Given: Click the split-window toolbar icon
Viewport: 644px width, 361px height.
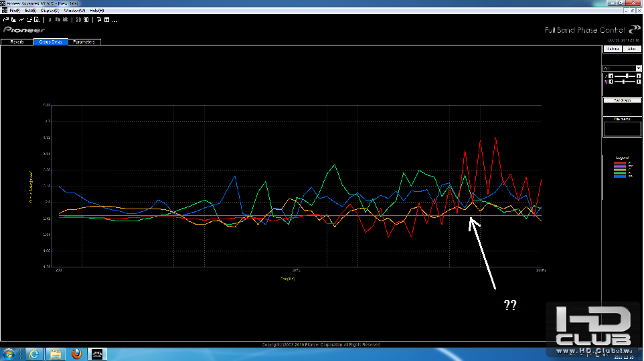Looking at the screenshot, I should [x=107, y=19].
